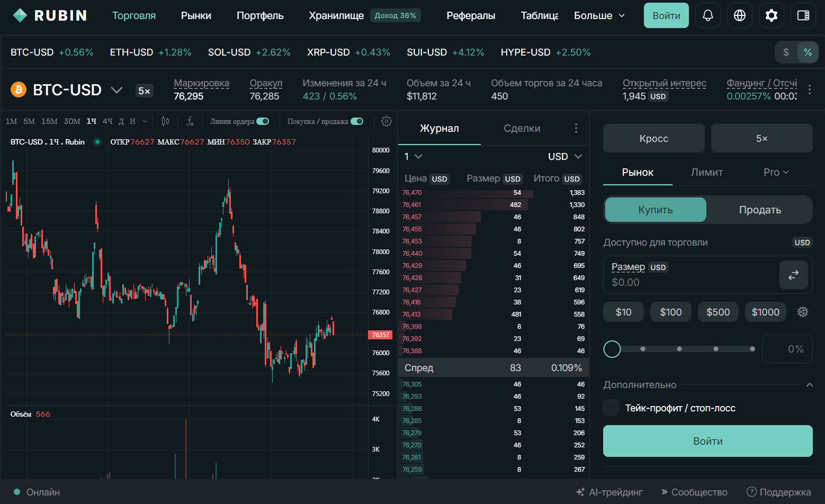Swap size units with arrows icon

coord(793,275)
